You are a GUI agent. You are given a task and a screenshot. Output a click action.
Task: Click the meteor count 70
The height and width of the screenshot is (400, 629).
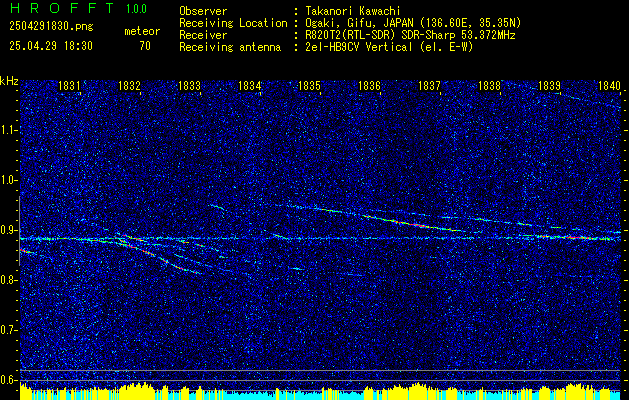tap(145, 46)
